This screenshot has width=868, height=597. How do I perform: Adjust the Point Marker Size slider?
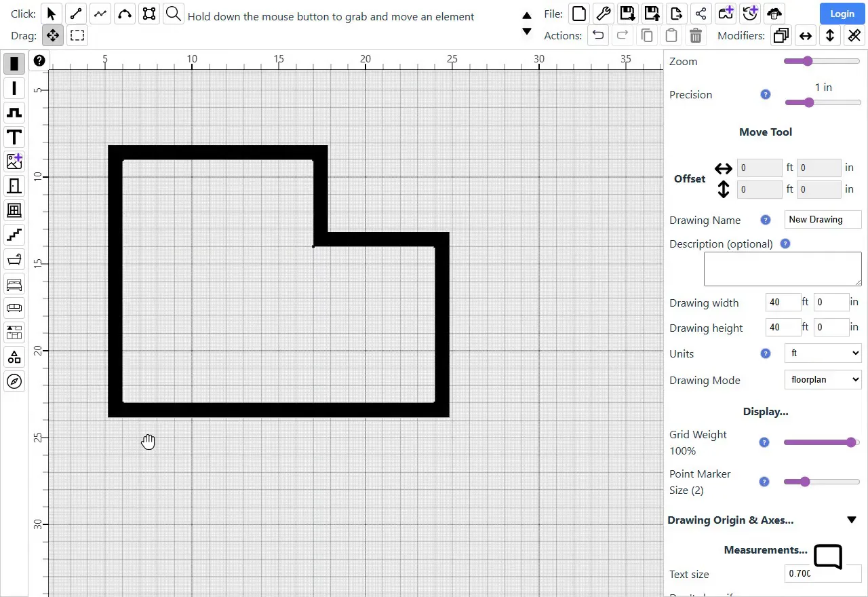click(822, 482)
